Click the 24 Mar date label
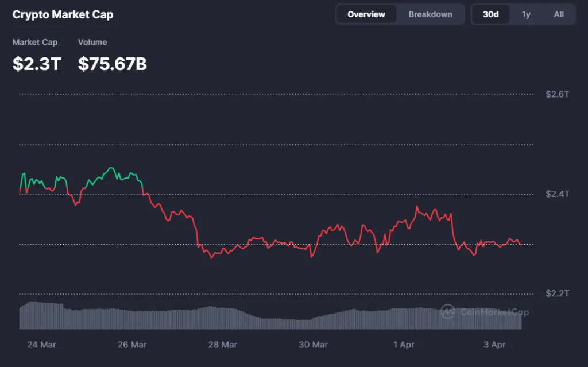This screenshot has height=367, width=588. tap(41, 345)
